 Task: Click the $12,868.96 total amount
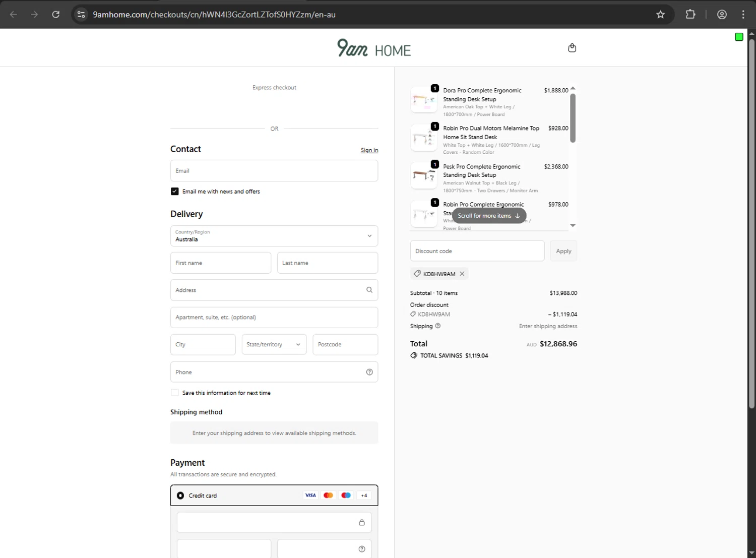[x=558, y=344]
